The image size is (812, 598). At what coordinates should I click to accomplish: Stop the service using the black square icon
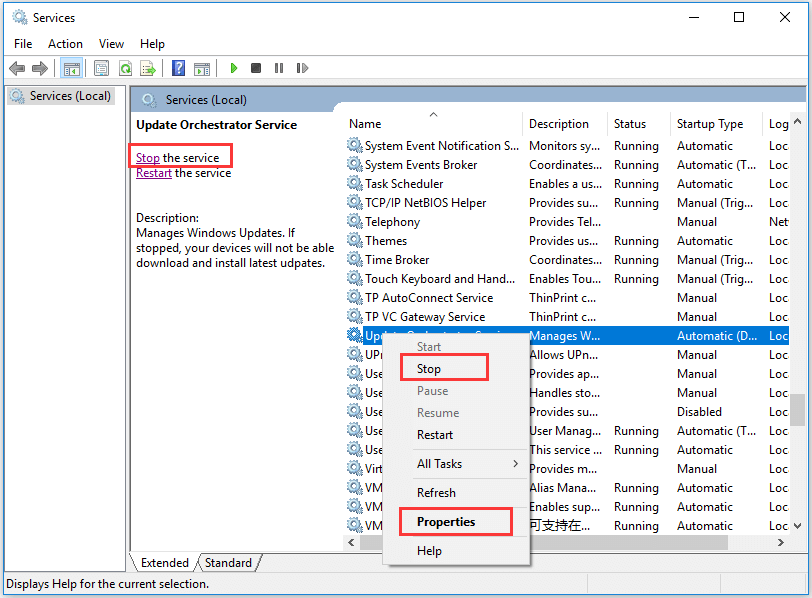point(254,68)
